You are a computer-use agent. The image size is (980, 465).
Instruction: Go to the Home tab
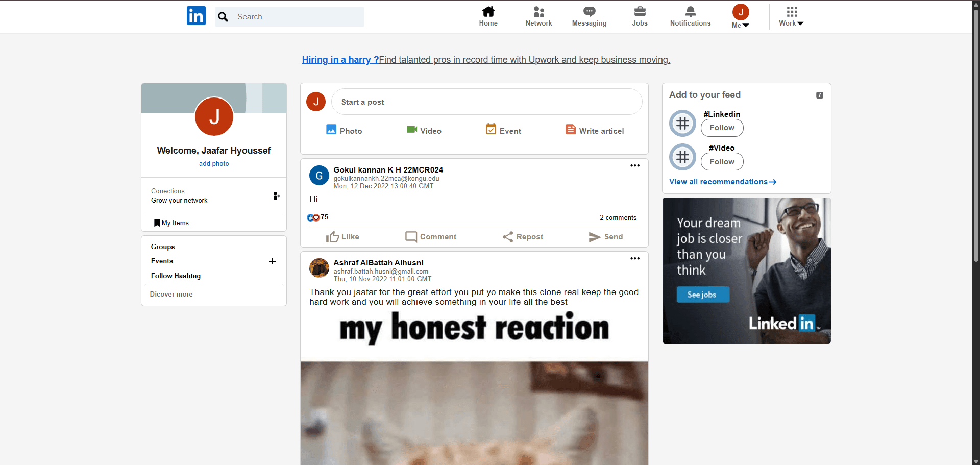(x=488, y=11)
